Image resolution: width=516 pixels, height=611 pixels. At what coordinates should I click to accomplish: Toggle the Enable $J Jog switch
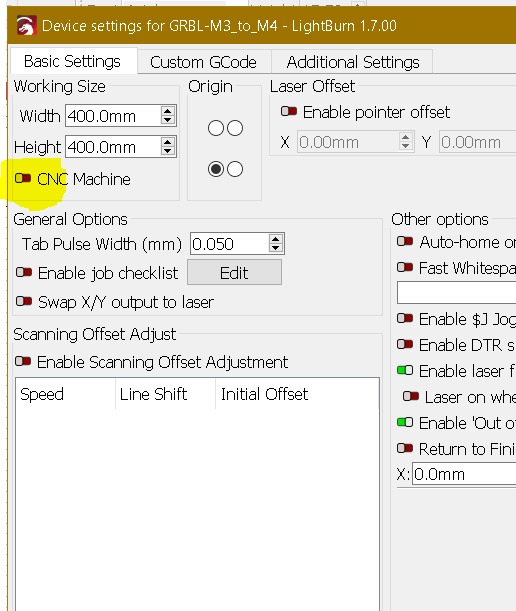(x=405, y=319)
